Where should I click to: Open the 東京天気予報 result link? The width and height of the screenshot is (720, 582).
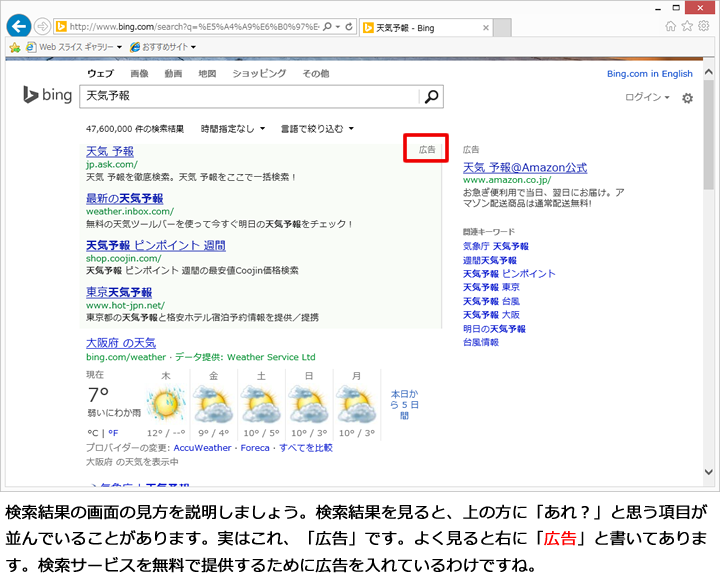(119, 292)
